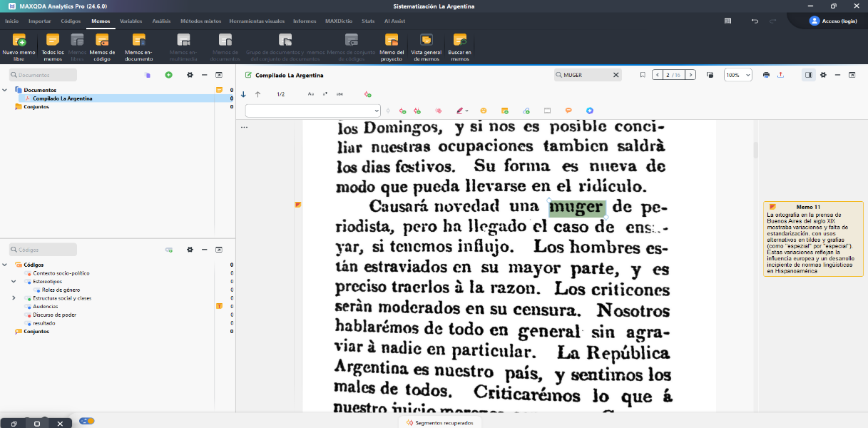Open the Análisis tab
868x428 pixels.
[x=161, y=21]
